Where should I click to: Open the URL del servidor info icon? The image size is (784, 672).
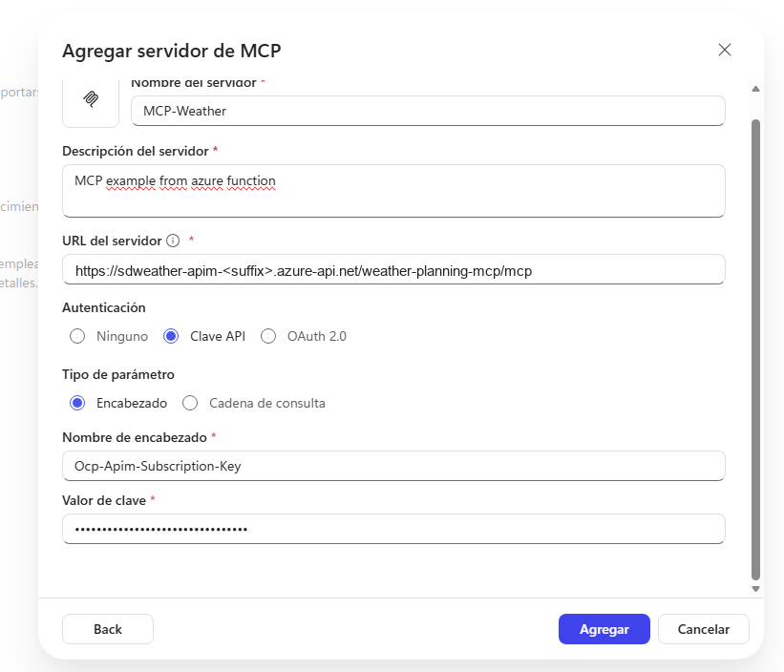tap(173, 241)
